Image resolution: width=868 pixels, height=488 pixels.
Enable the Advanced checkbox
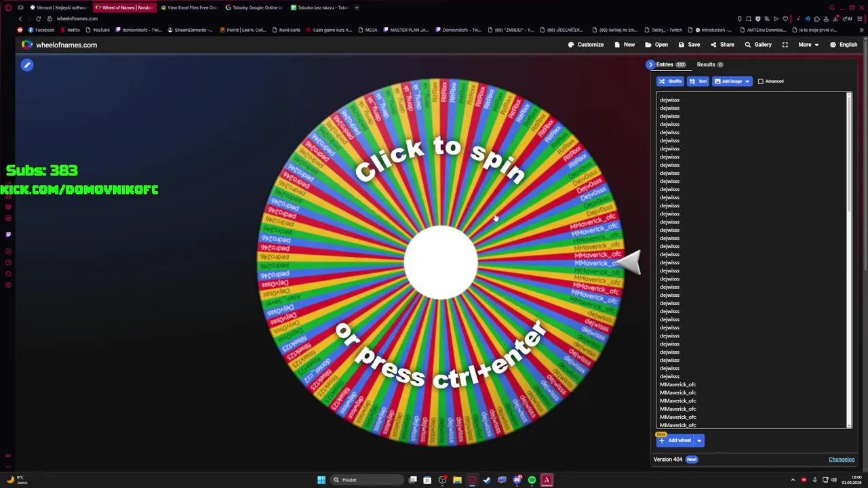point(761,81)
